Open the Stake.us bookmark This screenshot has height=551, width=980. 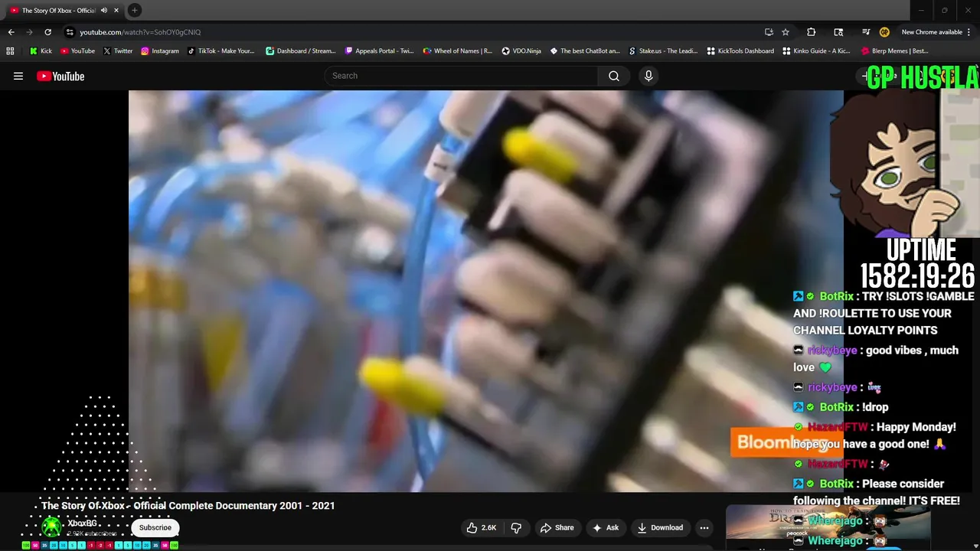(663, 51)
